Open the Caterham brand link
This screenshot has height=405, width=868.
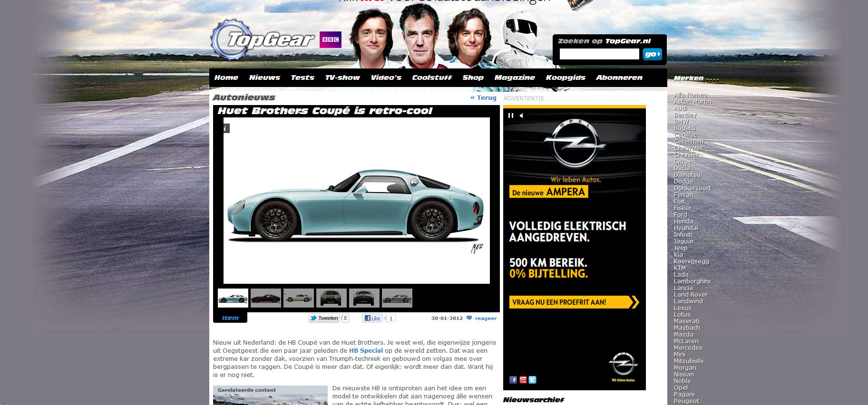coord(688,142)
